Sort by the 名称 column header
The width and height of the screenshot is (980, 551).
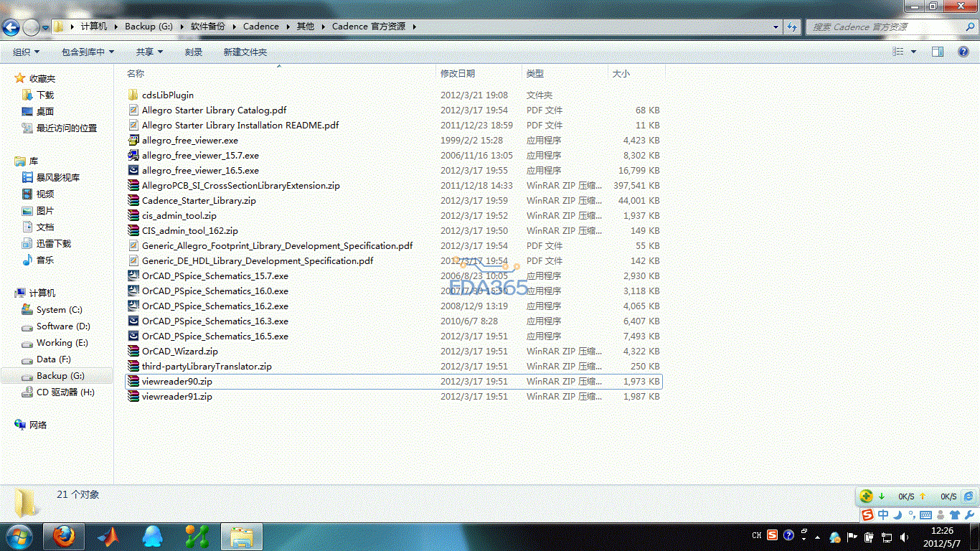136,73
